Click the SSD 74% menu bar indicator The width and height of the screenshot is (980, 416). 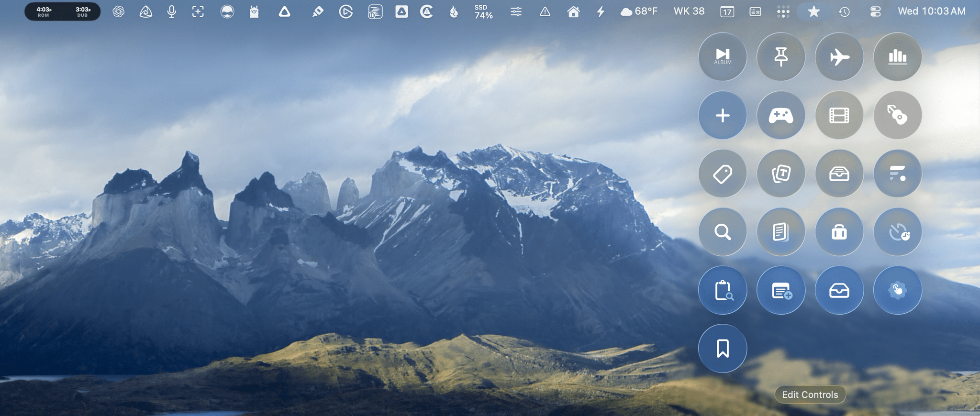click(x=483, y=11)
